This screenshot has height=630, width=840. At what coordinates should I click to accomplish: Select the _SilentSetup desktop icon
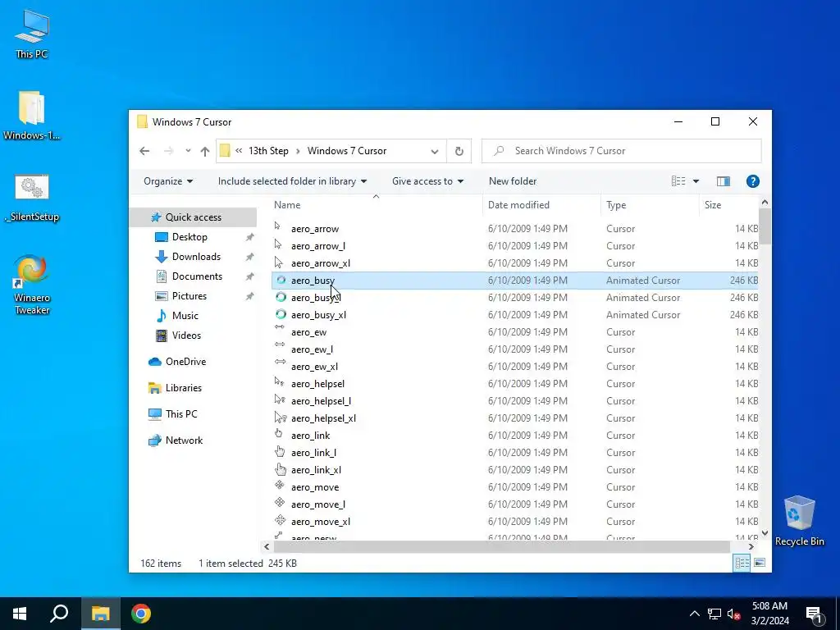coord(32,198)
